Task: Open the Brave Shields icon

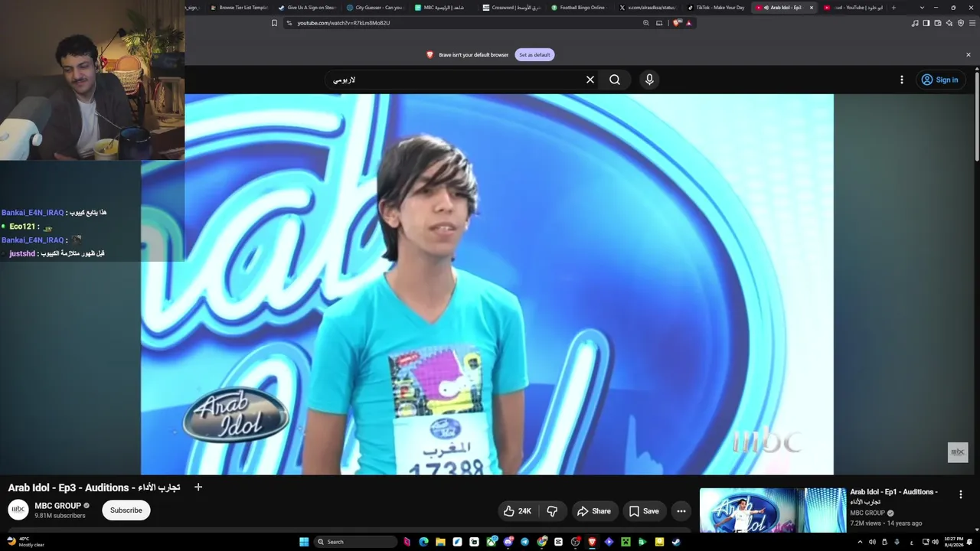Action: pos(677,23)
